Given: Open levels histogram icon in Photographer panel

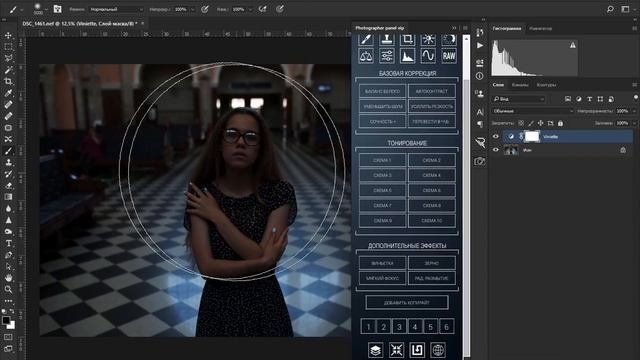Looking at the screenshot, I should [x=407, y=56].
